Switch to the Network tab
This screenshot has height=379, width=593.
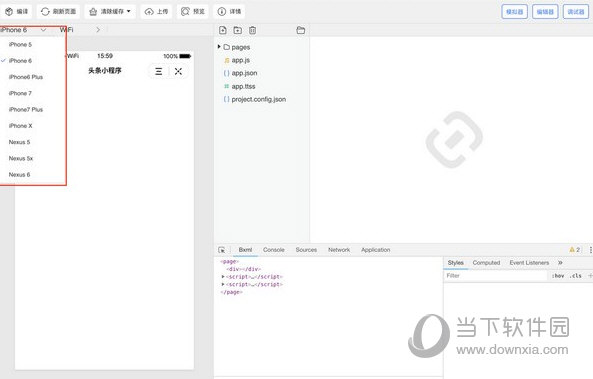[x=339, y=250]
